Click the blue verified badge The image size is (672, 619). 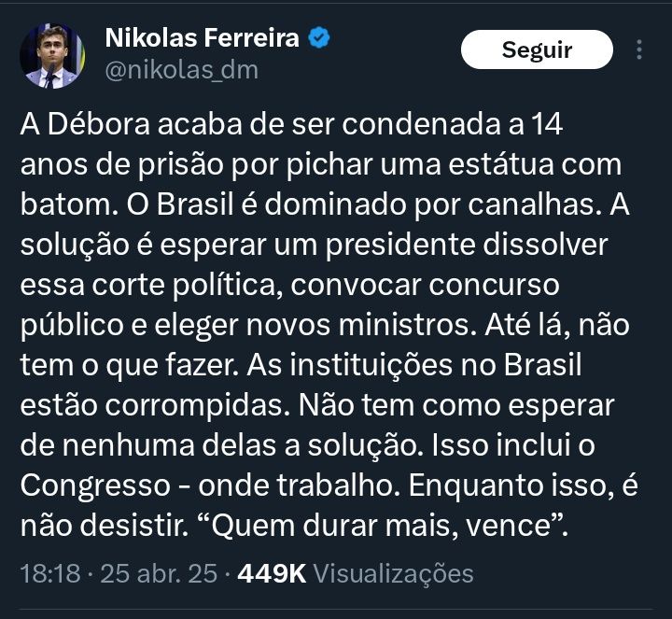pyautogui.click(x=319, y=38)
